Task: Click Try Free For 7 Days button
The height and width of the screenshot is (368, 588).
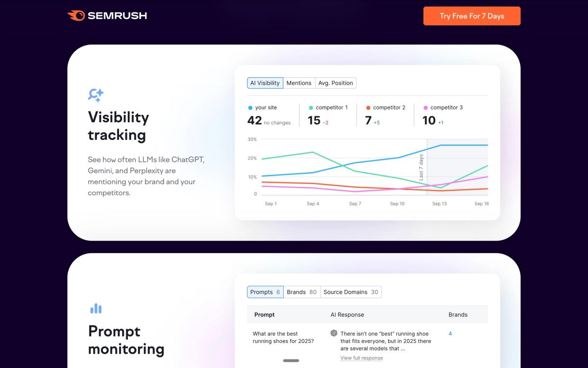Action: [472, 16]
